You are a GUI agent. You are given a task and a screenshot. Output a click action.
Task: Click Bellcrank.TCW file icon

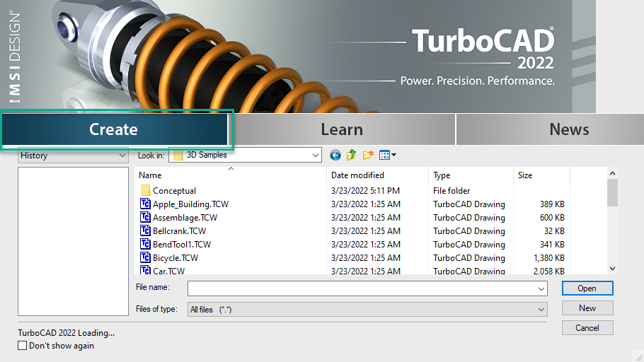(x=145, y=230)
